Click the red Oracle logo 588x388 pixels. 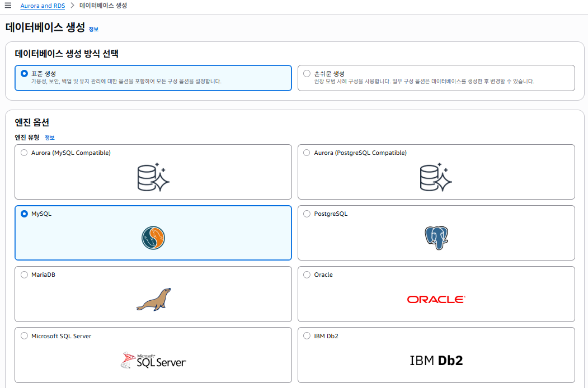(436, 299)
